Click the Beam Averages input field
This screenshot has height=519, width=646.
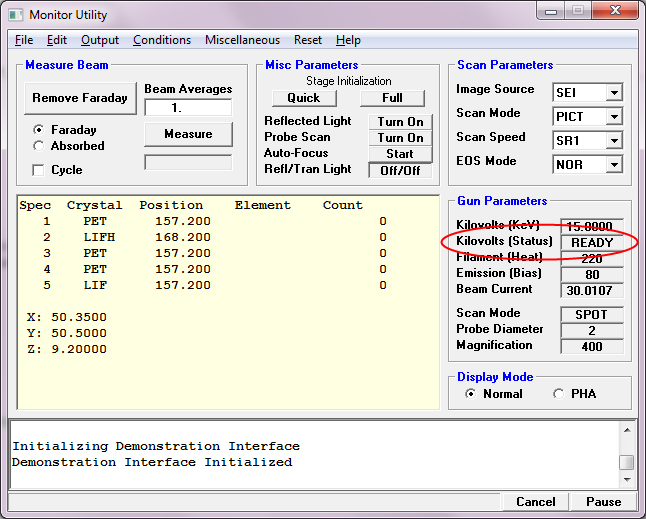coord(188,107)
